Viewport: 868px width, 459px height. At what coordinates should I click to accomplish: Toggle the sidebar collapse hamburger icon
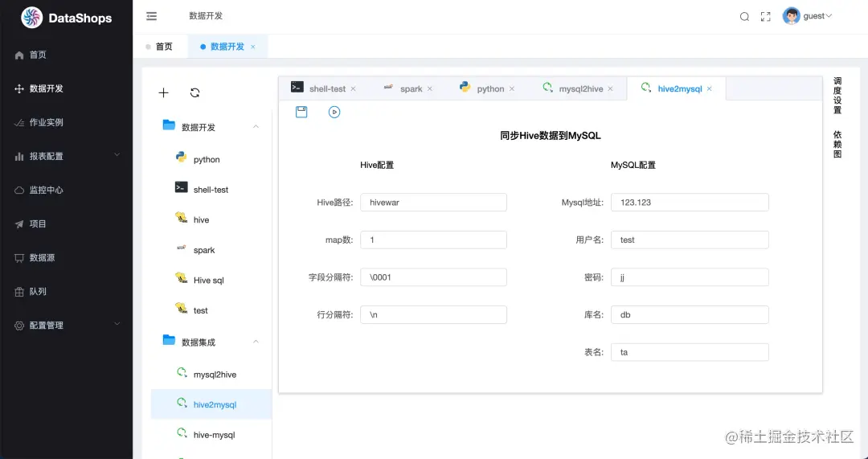pyautogui.click(x=152, y=16)
